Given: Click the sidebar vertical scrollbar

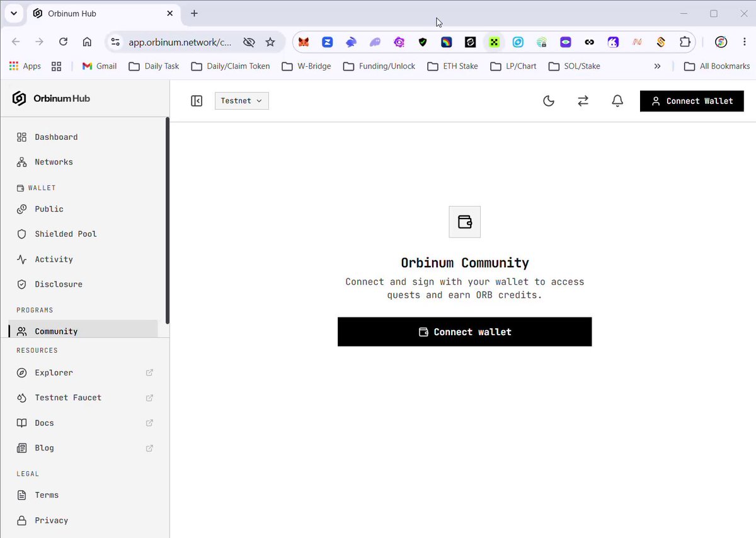Looking at the screenshot, I should pos(167,220).
